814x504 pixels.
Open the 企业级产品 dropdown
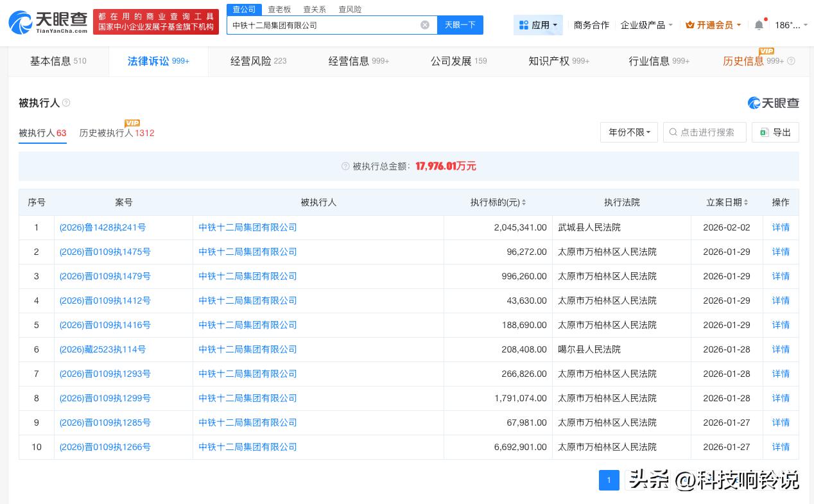point(646,25)
